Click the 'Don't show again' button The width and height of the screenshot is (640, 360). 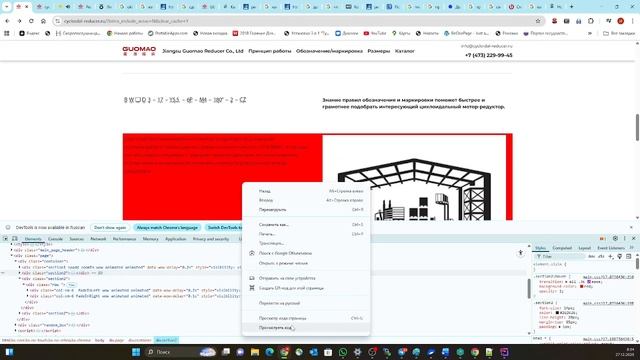click(110, 227)
